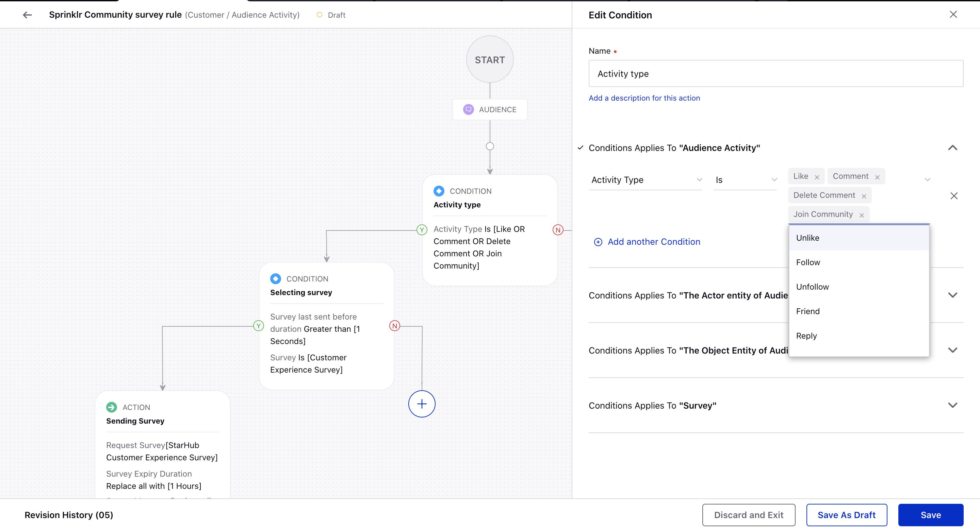Viewport: 980px width, 531px height.
Task: Expand Conditions Applies To Actor entity section
Action: (952, 295)
